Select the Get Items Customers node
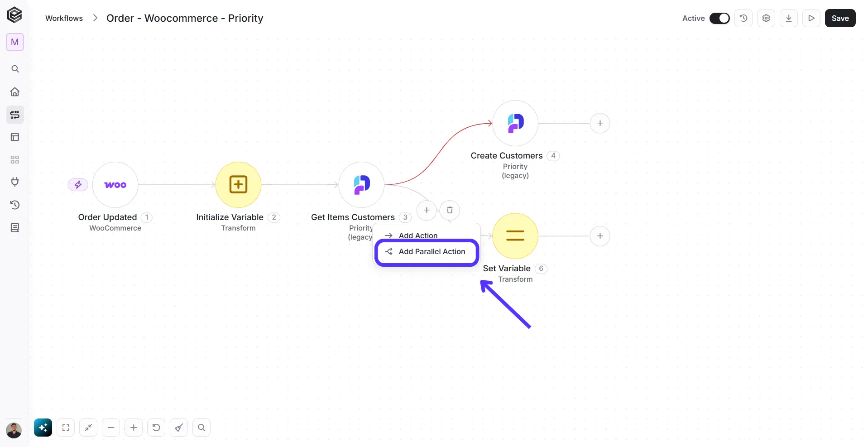Image resolution: width=868 pixels, height=447 pixels. 361,185
